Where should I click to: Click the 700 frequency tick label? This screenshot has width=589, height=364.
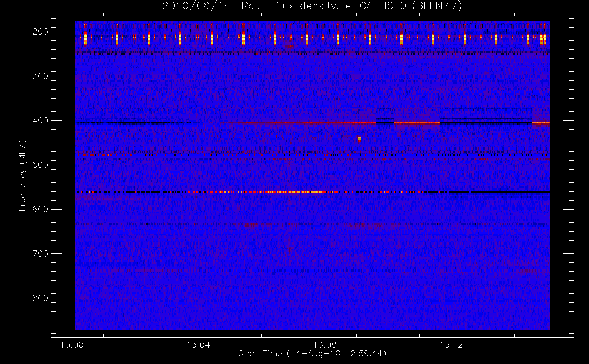[x=40, y=254]
